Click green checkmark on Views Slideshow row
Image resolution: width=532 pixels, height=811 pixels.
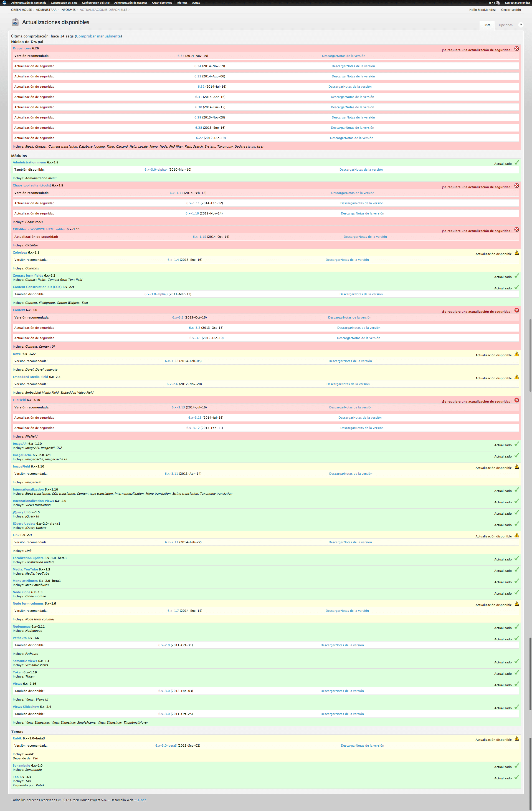(517, 707)
